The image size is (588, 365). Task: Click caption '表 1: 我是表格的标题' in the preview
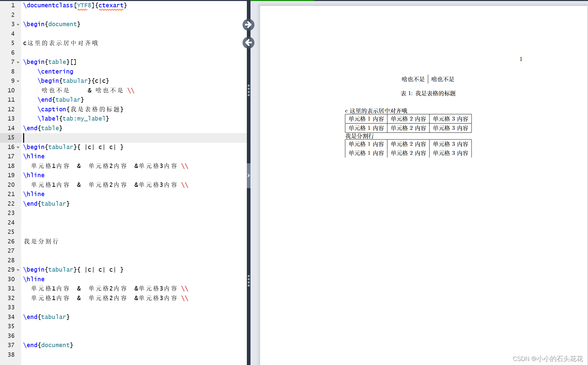click(x=428, y=93)
